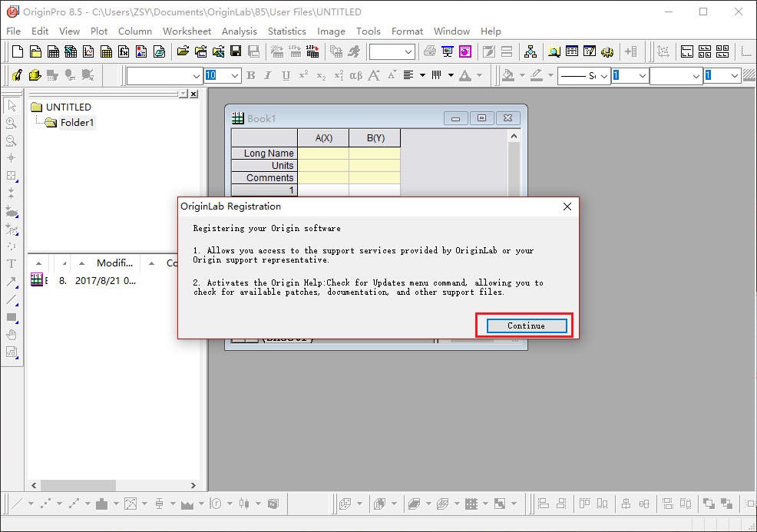
Task: Select the Text tool in left toolbar
Action: [x=12, y=263]
